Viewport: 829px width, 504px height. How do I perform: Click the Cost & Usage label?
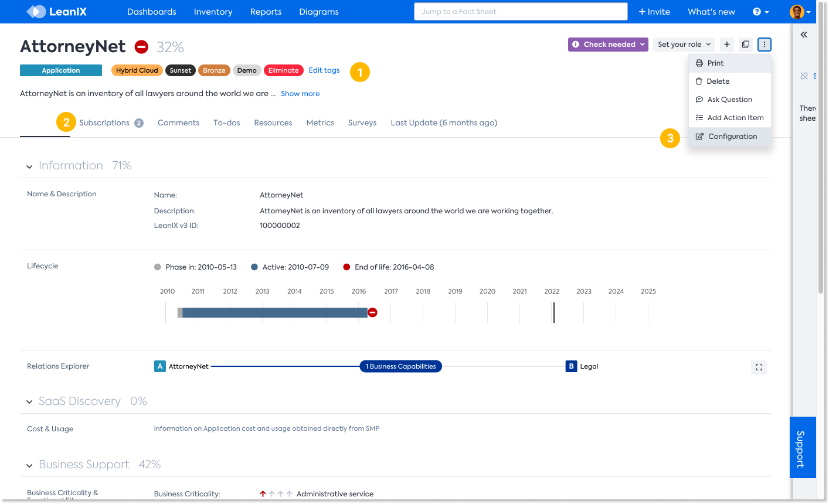[x=50, y=429]
